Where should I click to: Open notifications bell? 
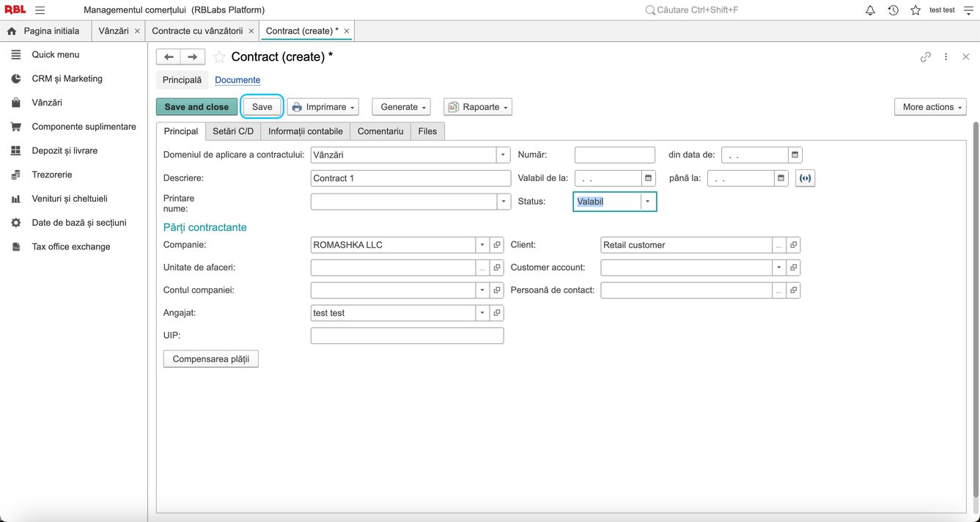tap(870, 10)
